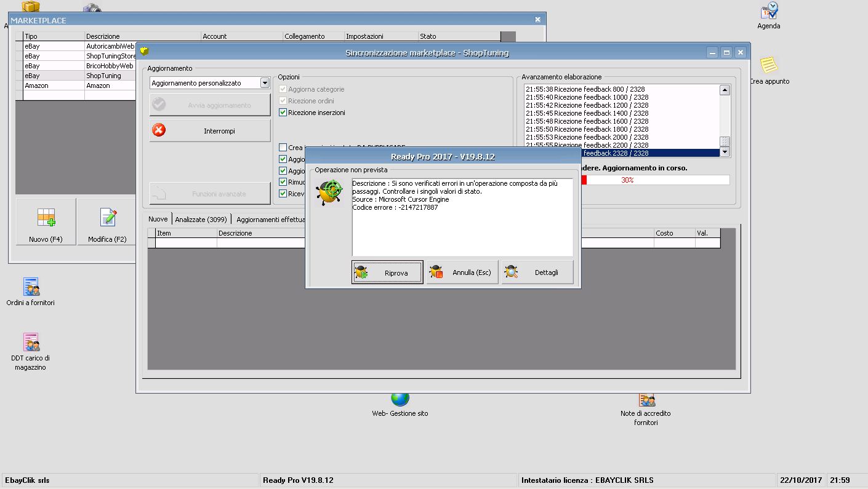This screenshot has width=868, height=489.
Task: Select the log line Ricezione feedback 1000 / 2328
Action: pos(622,97)
